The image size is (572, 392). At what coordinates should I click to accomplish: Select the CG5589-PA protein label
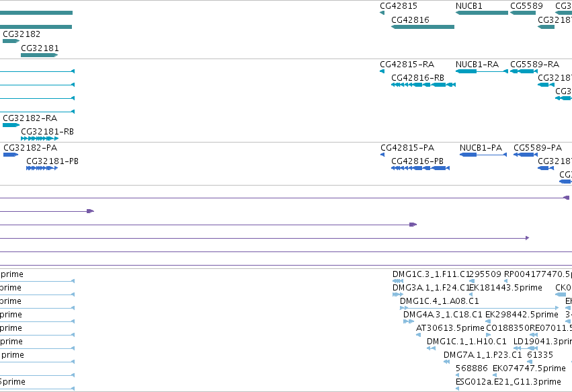pyautogui.click(x=538, y=148)
